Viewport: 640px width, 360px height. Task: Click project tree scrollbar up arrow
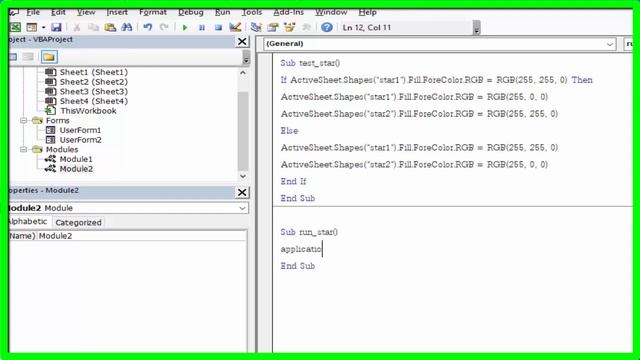click(243, 73)
